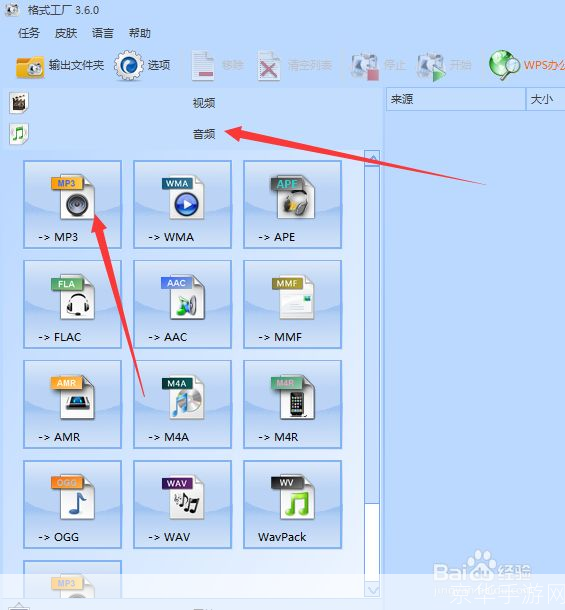The image size is (565, 610).
Task: Open the -> OGG converter tile
Action: click(72, 505)
